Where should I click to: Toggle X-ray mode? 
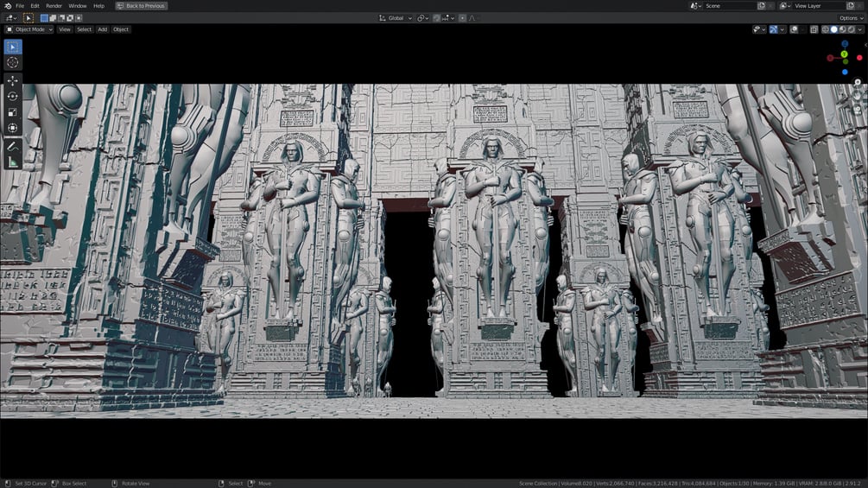click(x=814, y=29)
